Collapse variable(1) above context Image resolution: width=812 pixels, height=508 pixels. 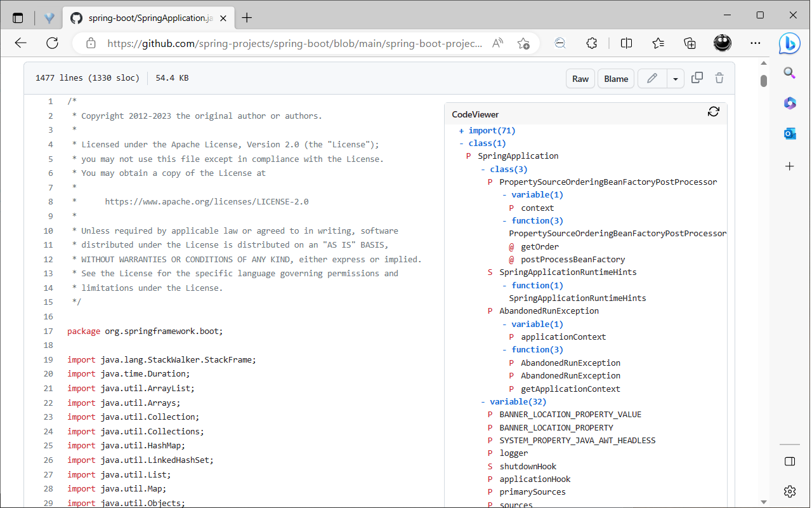533,195
